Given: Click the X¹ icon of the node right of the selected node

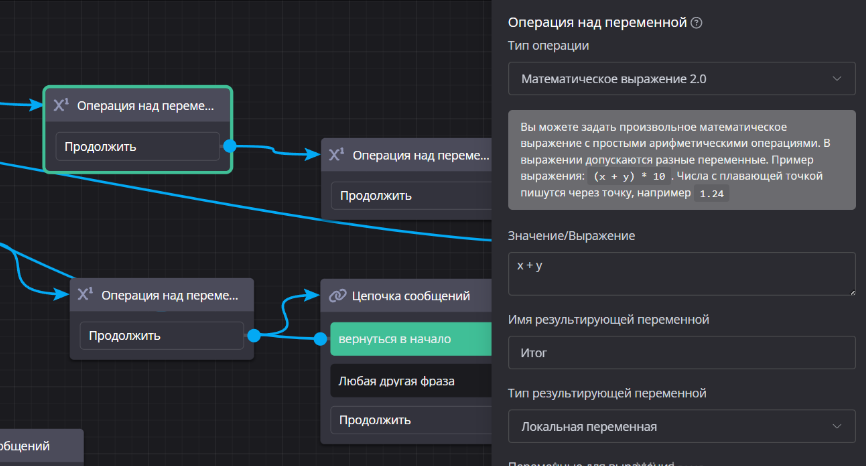Looking at the screenshot, I should [337, 155].
